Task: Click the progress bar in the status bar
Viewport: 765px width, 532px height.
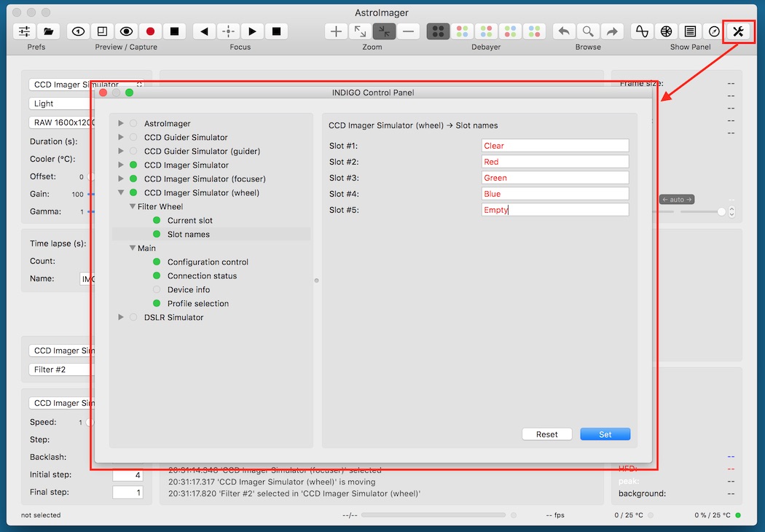Action: point(433,515)
